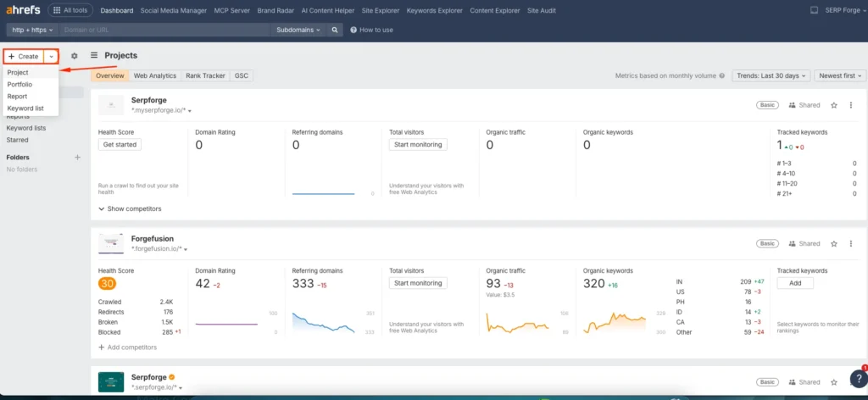Click the plus icon next to Folders
Image resolution: width=868 pixels, height=400 pixels.
point(77,158)
